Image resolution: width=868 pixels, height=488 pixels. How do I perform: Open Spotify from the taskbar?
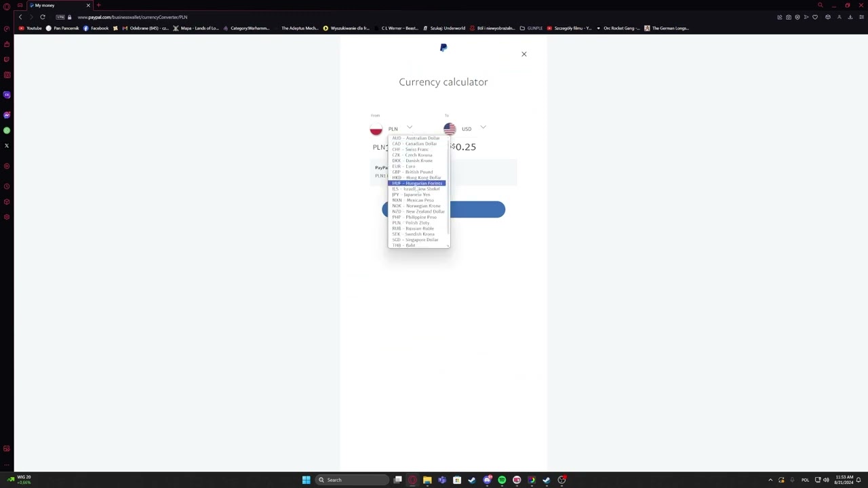click(502, 480)
